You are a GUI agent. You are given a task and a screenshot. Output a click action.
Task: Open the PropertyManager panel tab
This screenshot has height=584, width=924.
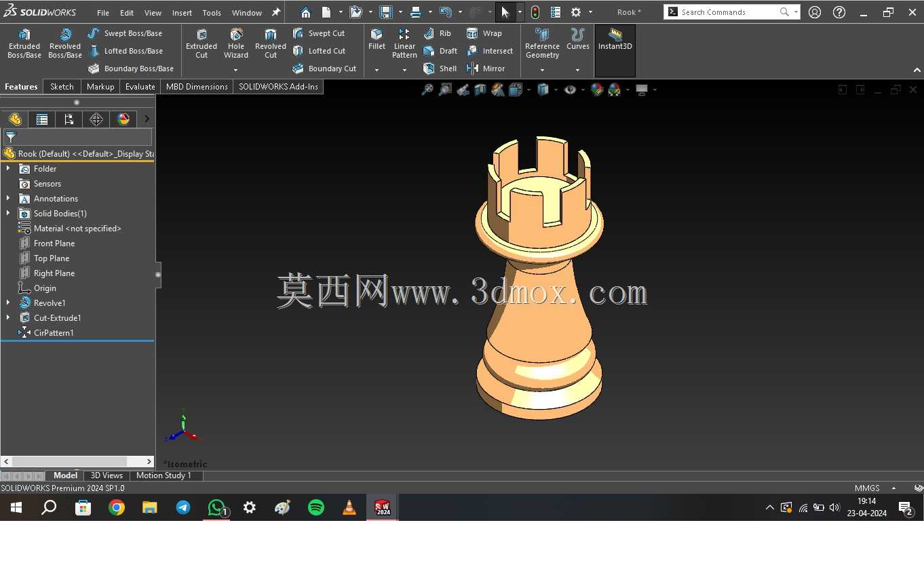[42, 119]
